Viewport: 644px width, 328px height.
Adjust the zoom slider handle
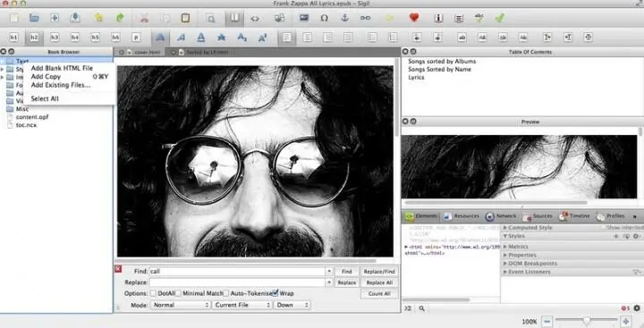pyautogui.click(x=587, y=321)
